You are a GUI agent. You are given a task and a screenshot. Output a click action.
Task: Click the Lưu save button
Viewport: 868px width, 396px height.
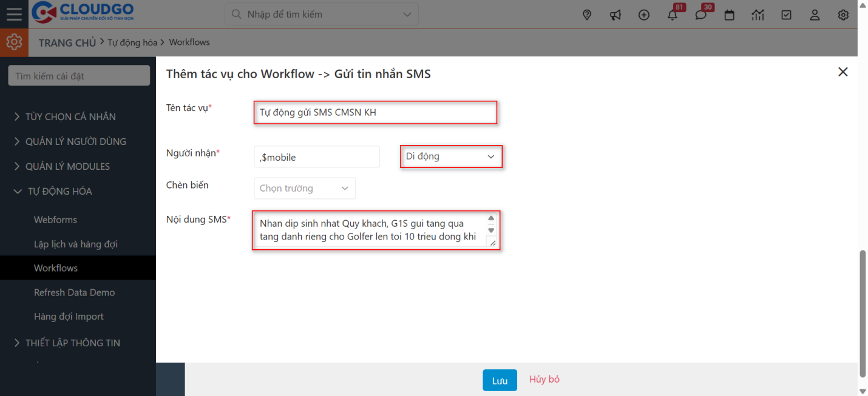pos(500,380)
